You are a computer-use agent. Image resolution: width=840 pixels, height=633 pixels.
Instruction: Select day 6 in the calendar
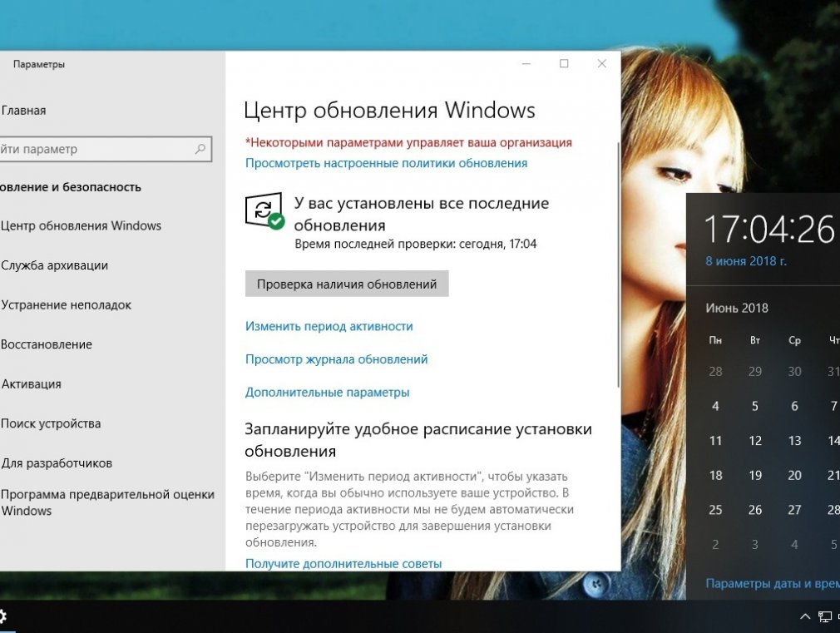[794, 406]
